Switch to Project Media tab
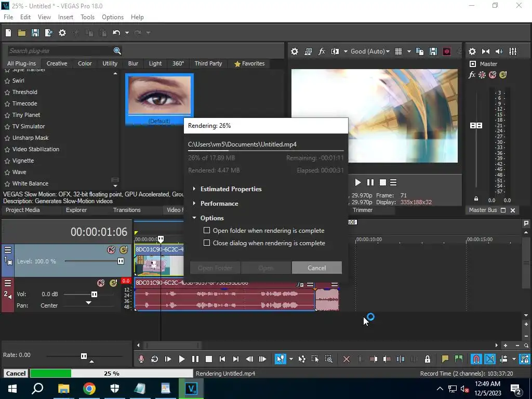 [22, 210]
